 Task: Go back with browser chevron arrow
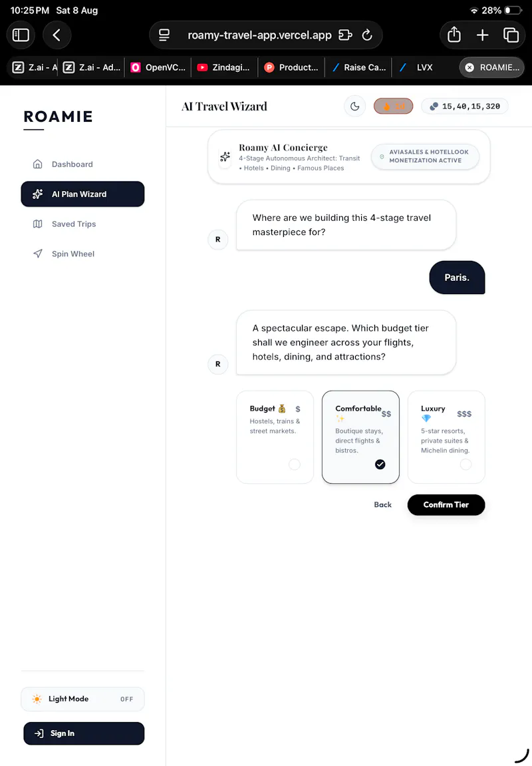pyautogui.click(x=57, y=35)
